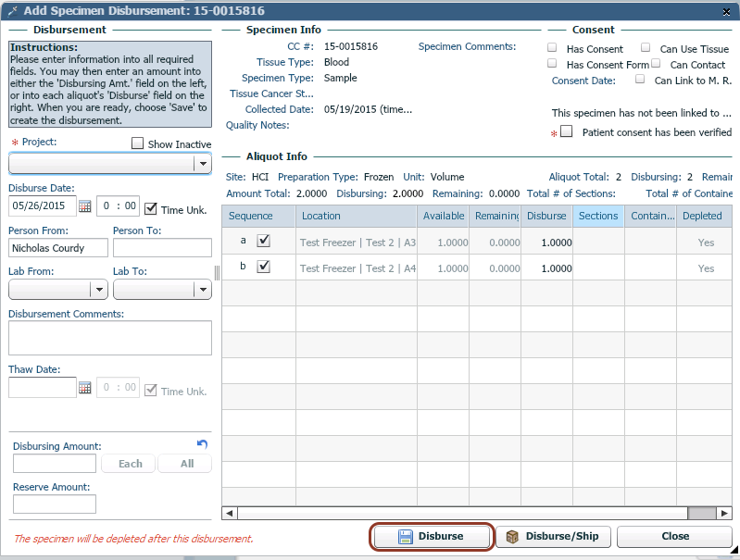This screenshot has width=740, height=560.
Task: Sort by Disburse column header
Action: [547, 216]
